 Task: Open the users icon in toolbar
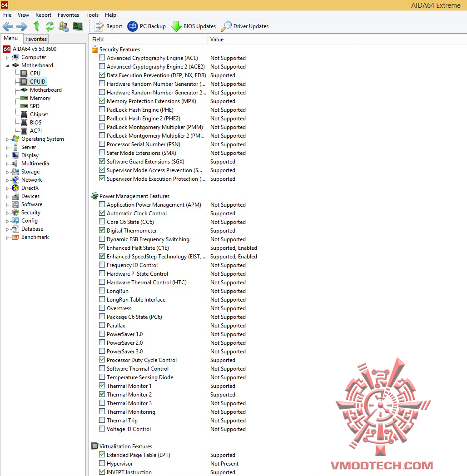click(x=64, y=26)
